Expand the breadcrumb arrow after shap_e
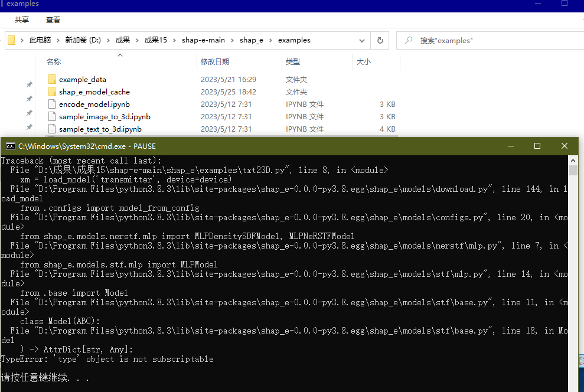This screenshot has width=584, height=392. [x=272, y=40]
